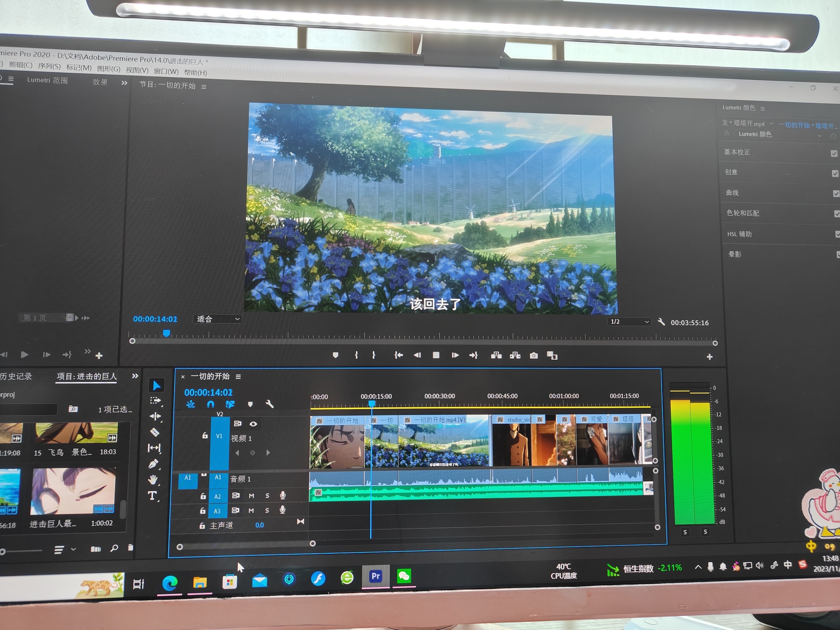The width and height of the screenshot is (840, 630).
Task: Expand the 晕影 section
Action: [x=735, y=254]
